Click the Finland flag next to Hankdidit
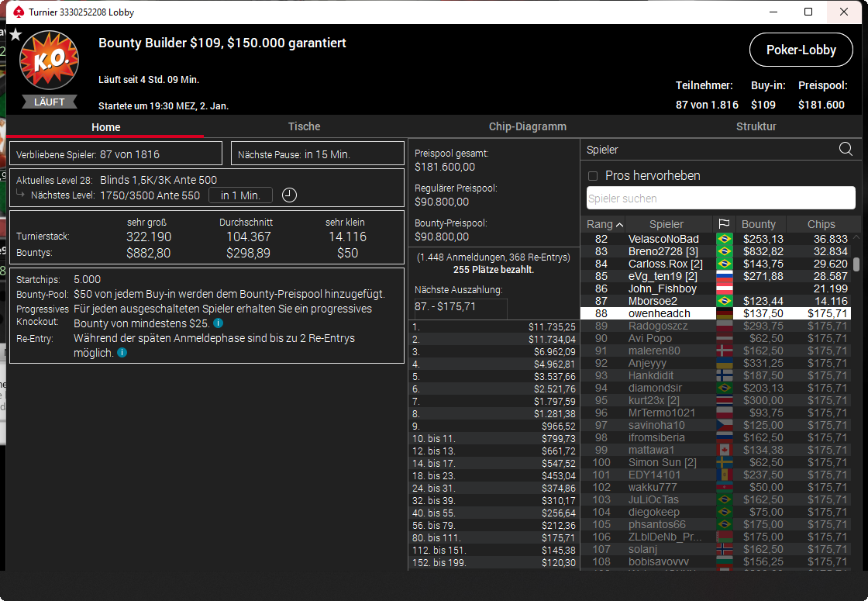868x601 pixels. pos(725,375)
